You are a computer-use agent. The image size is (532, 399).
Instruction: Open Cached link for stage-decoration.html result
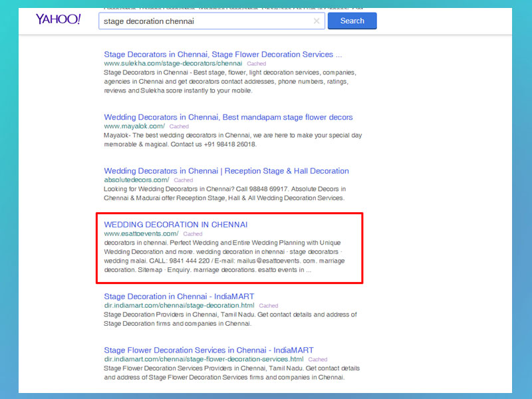pos(269,306)
